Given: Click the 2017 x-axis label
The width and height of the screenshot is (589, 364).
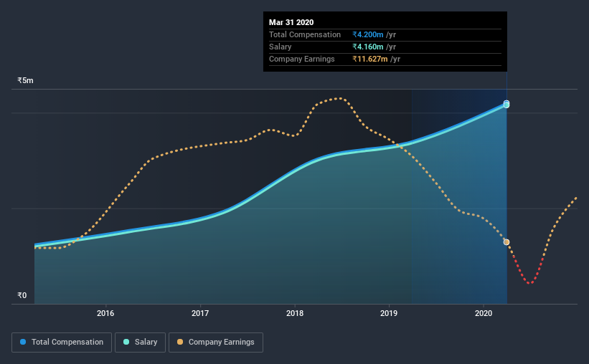Looking at the screenshot, I should [x=200, y=313].
